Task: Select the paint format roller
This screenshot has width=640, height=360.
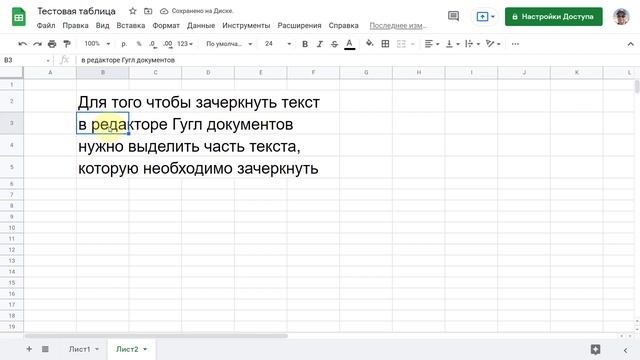Action: [x=67, y=44]
